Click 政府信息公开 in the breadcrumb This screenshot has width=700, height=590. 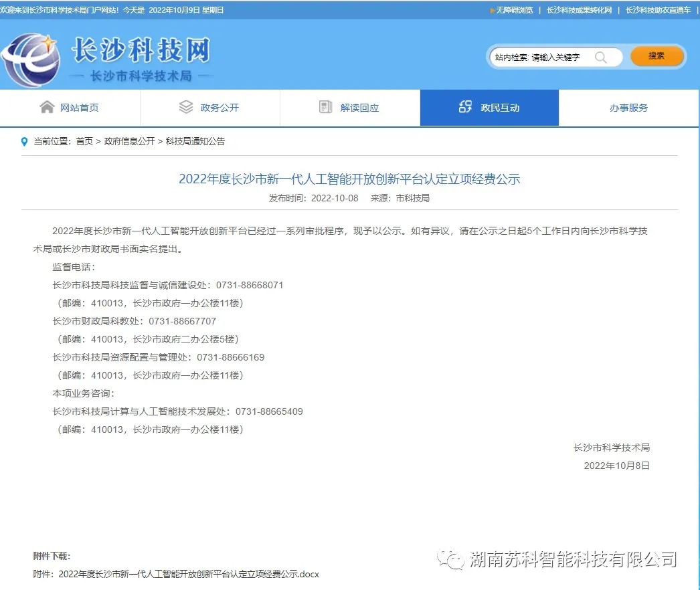(x=129, y=142)
